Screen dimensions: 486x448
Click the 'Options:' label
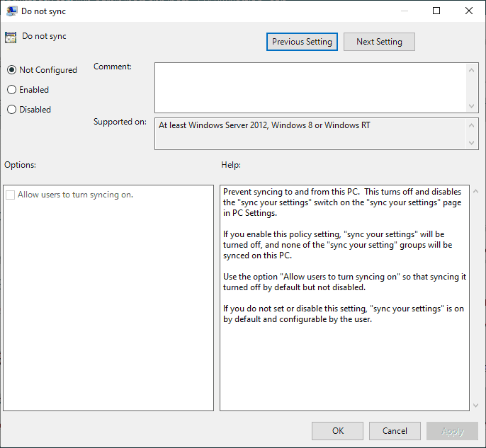coord(20,165)
